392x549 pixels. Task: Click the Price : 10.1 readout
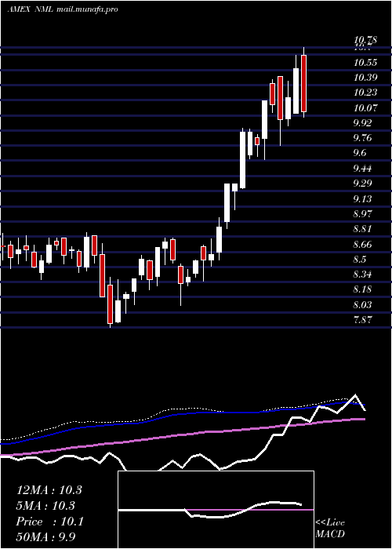[x=49, y=522]
